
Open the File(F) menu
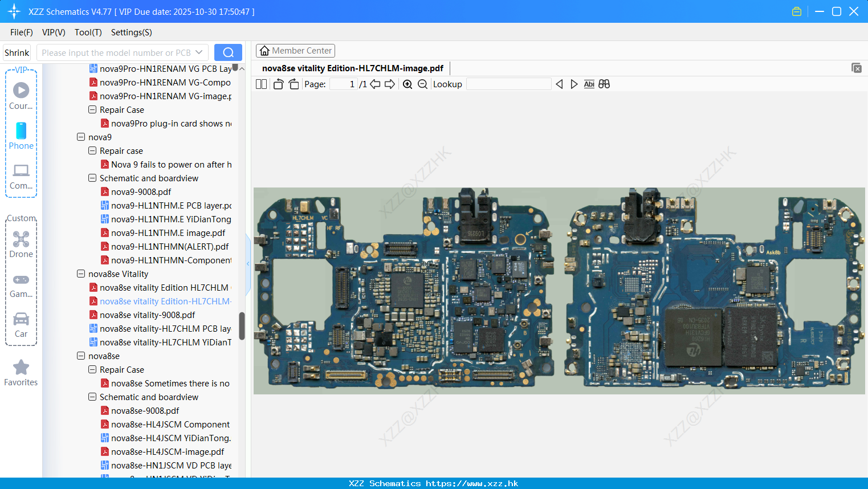click(22, 32)
